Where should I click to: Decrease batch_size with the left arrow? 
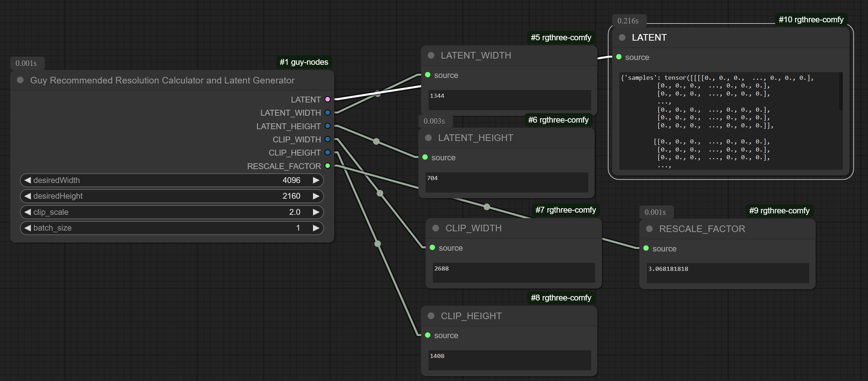coord(27,228)
